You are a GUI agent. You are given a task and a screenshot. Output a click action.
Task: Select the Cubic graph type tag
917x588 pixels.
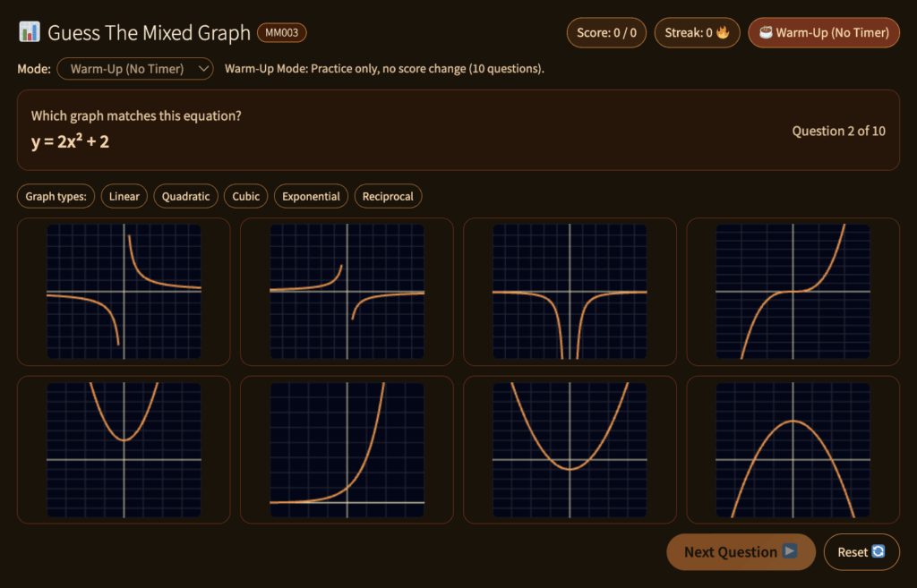coord(245,196)
